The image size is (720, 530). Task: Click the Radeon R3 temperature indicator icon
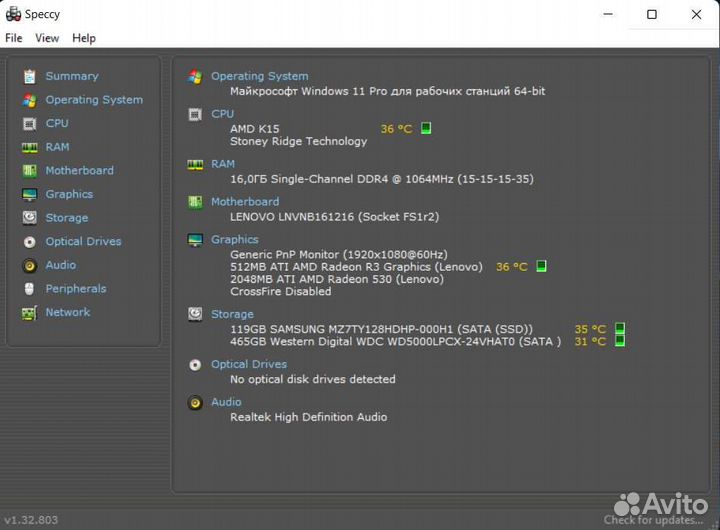[541, 266]
